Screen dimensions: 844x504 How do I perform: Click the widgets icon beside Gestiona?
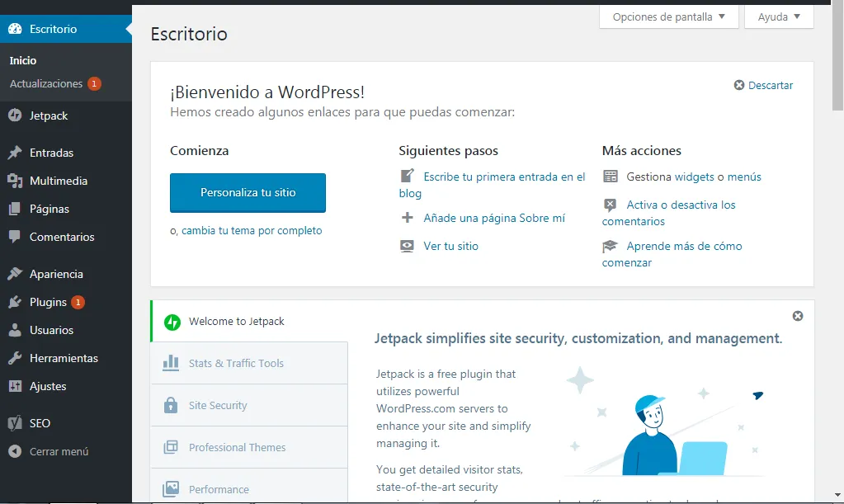click(611, 177)
